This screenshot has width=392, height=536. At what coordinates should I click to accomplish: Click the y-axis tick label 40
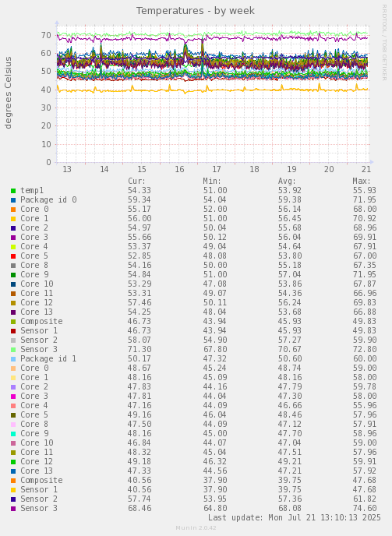(x=46, y=90)
